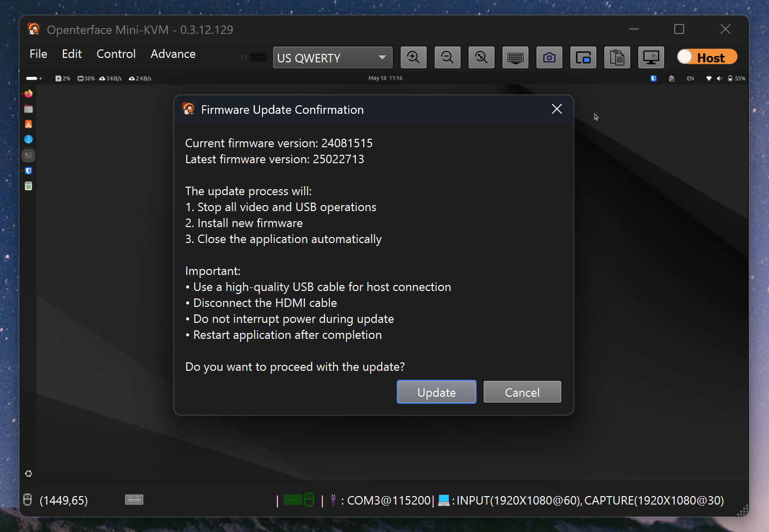Click the Zoom Out magnifier toolbar icon
This screenshot has height=532, width=769.
[x=447, y=57]
